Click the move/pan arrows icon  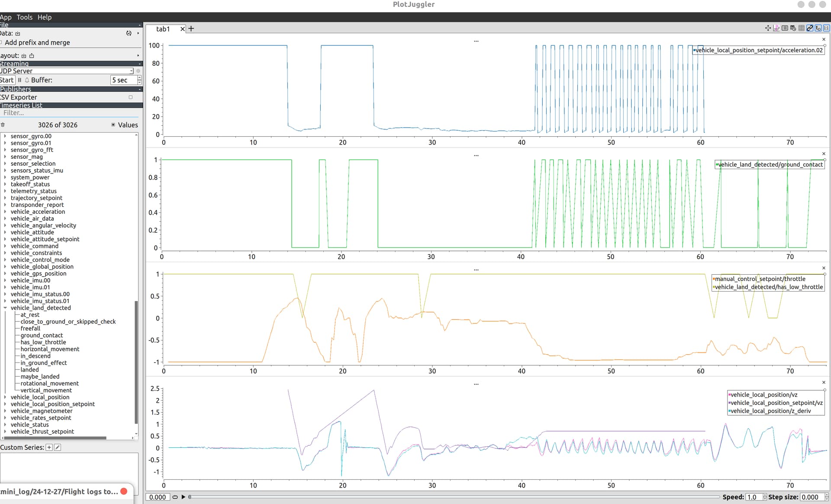click(x=768, y=28)
